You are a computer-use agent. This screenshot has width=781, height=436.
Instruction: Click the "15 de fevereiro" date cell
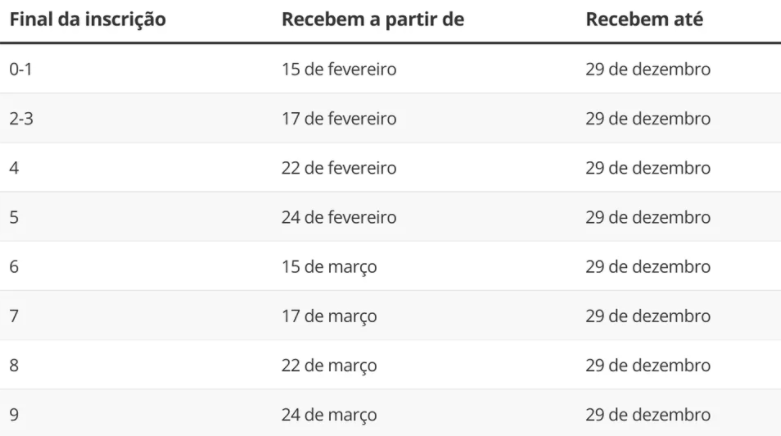(x=338, y=70)
